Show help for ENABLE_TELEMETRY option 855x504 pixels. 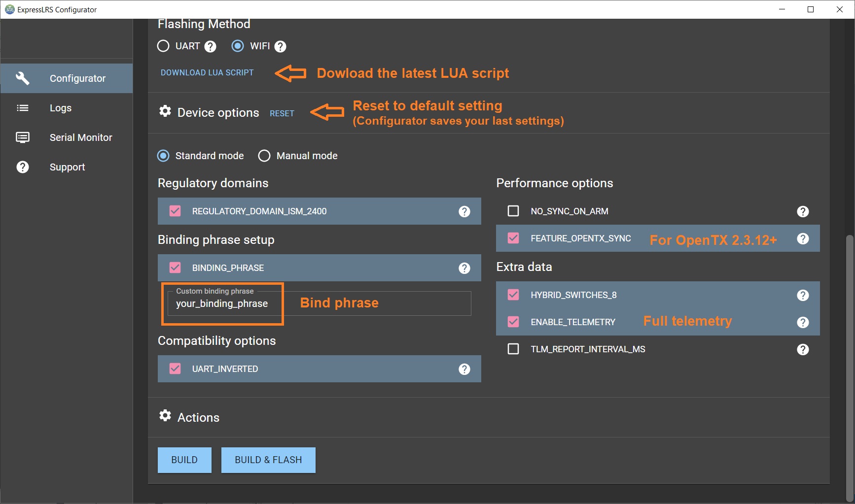coord(803,322)
